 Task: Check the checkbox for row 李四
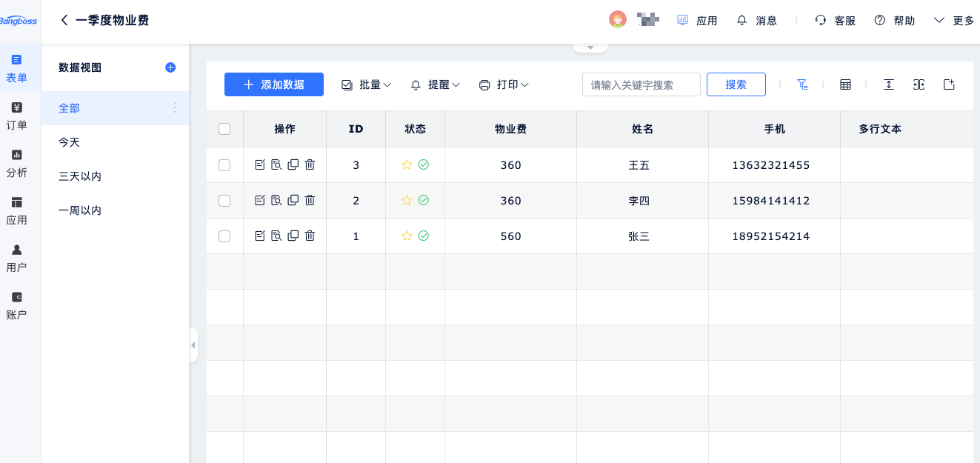[224, 201]
